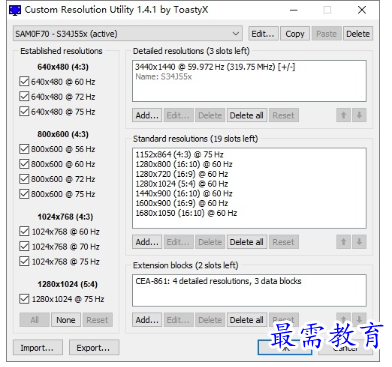Click Edit... under Extension blocks

[x=178, y=320]
